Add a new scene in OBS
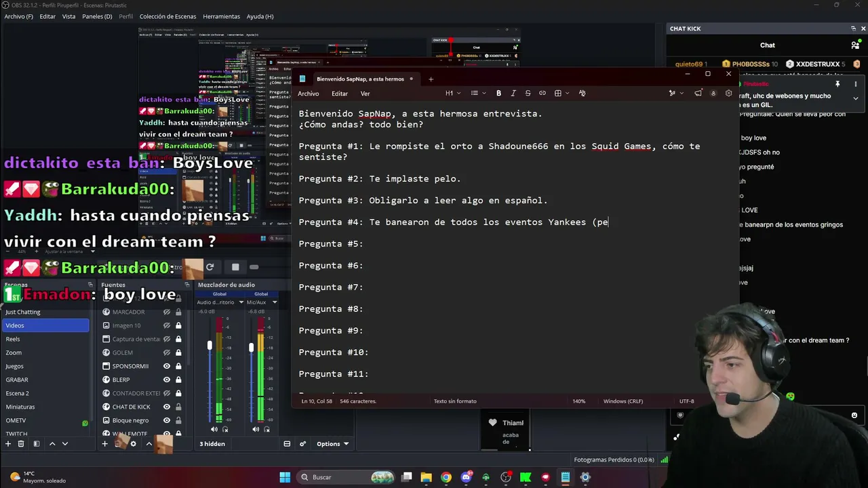 (x=8, y=444)
